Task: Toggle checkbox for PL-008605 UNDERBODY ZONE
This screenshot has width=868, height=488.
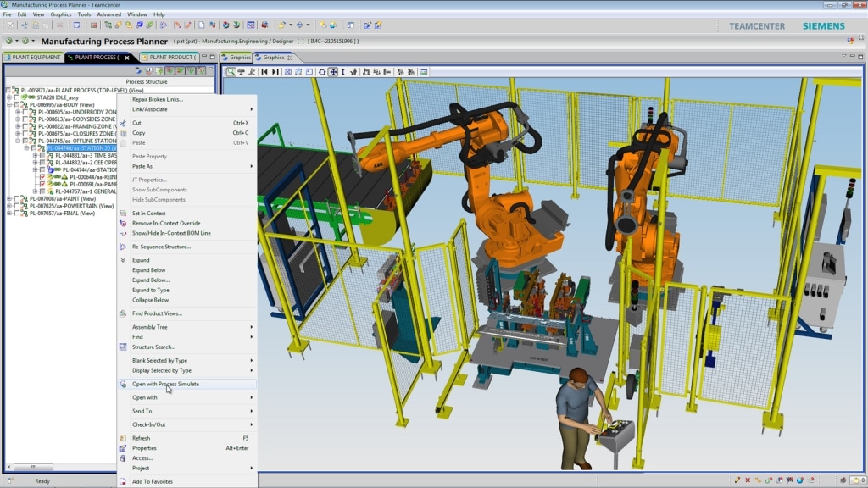Action: 25,112
